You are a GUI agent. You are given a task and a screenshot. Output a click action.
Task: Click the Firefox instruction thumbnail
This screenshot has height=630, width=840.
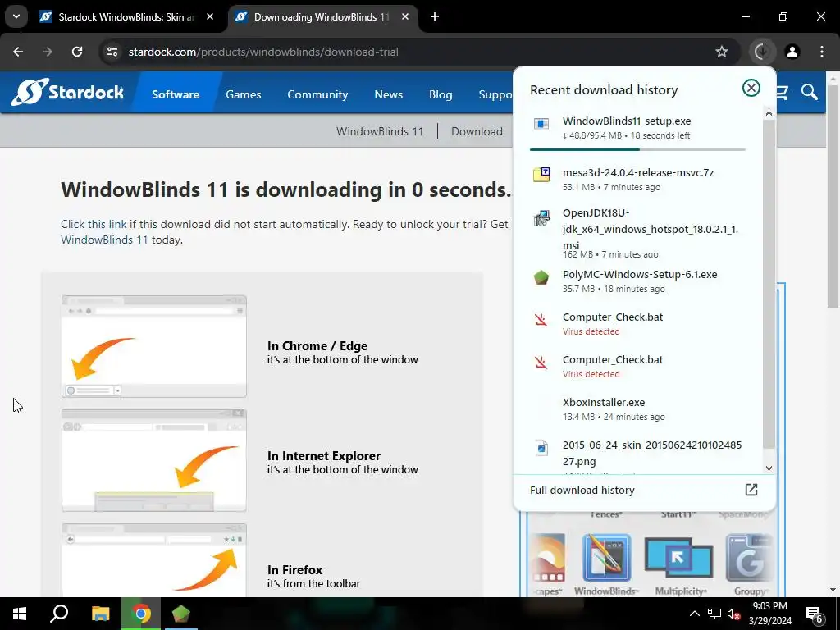tap(153, 559)
